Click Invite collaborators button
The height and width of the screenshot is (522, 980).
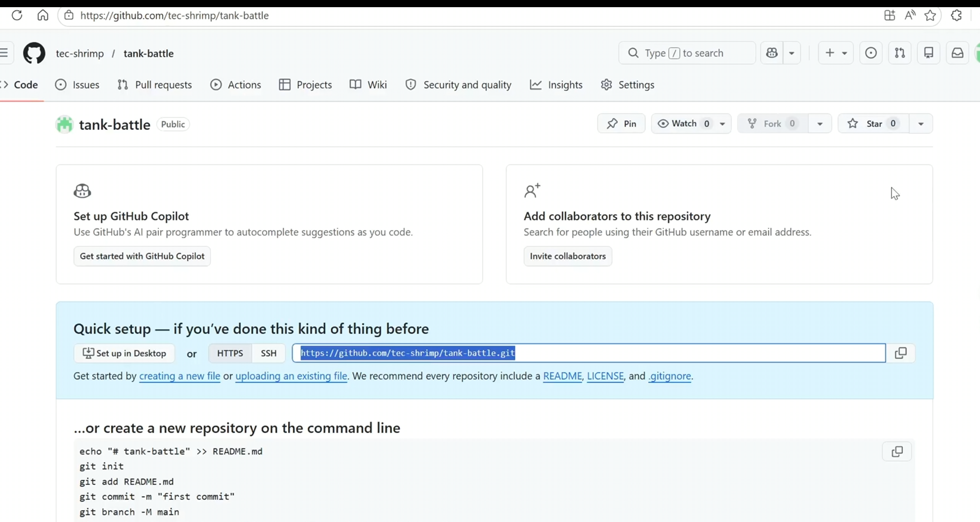click(568, 256)
